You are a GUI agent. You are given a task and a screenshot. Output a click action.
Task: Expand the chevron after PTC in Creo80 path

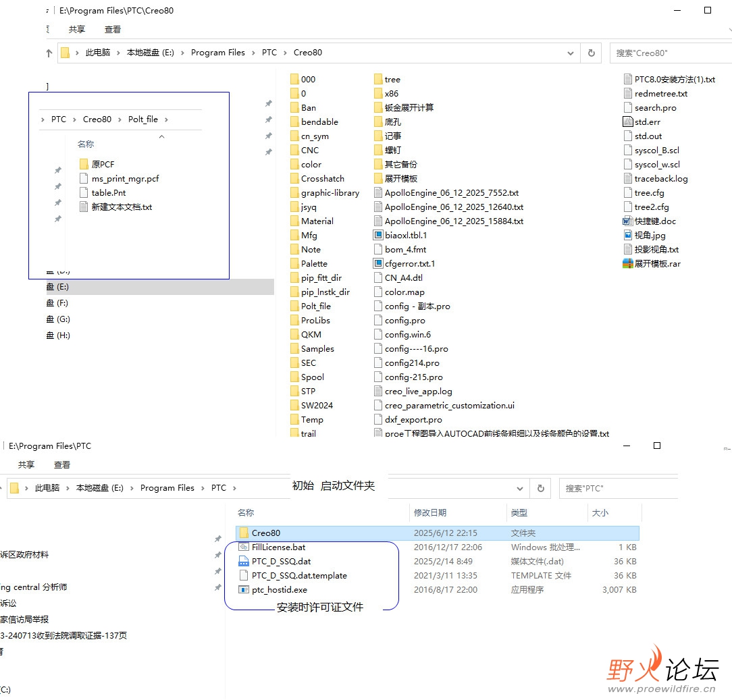tap(285, 53)
